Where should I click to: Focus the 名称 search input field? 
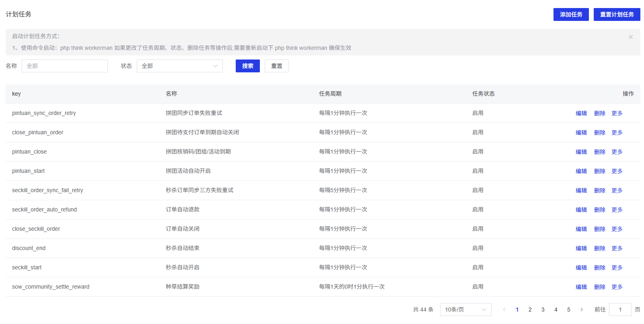[x=65, y=66]
